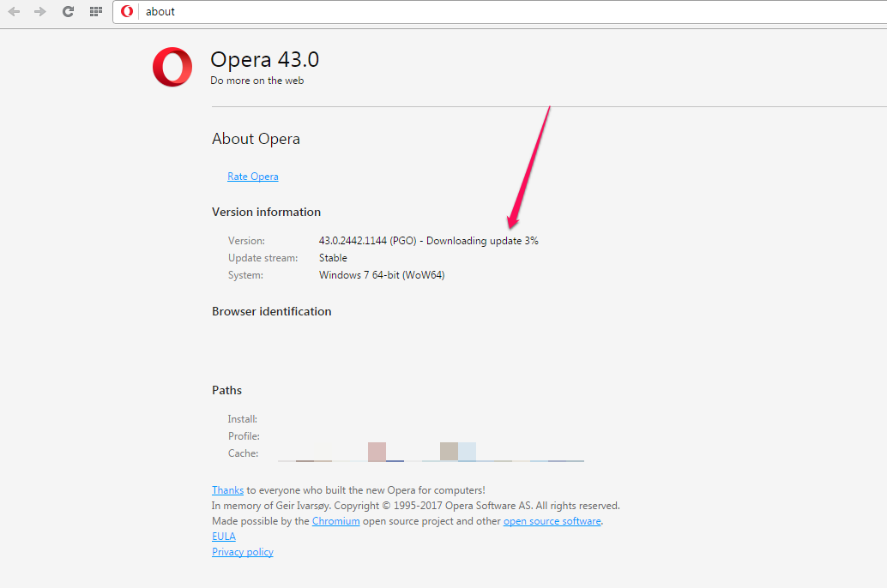Screen dimensions: 887x588
Task: Click the 'Profile:' label
Action: 244,436
